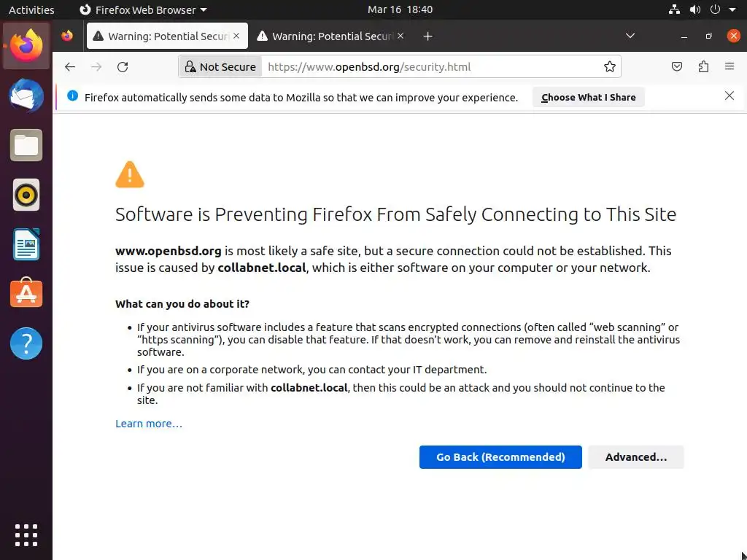This screenshot has height=560, width=747.
Task: Launch LibreOffice Writer from the dock
Action: click(26, 244)
